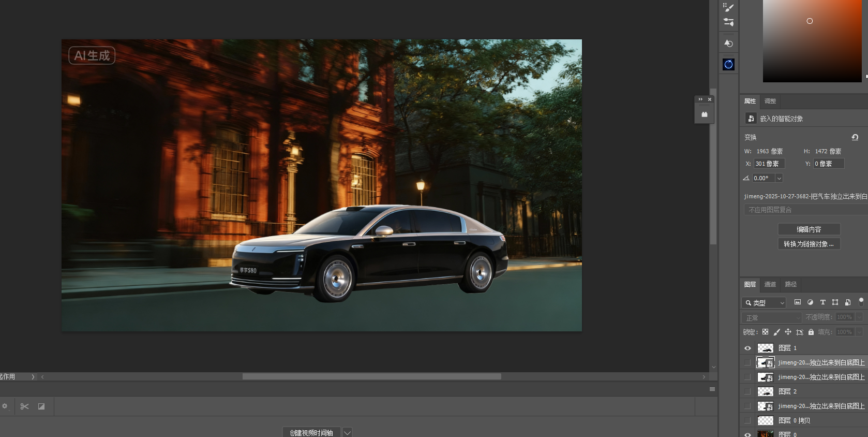Click the 转换为链接对象 button
This screenshot has height=437, width=868.
pos(809,244)
